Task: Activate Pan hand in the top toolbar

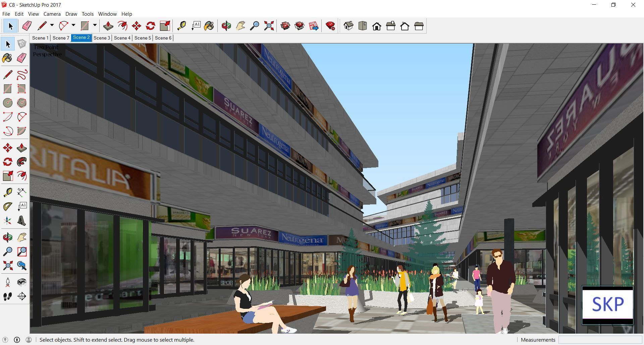Action: 240,26
